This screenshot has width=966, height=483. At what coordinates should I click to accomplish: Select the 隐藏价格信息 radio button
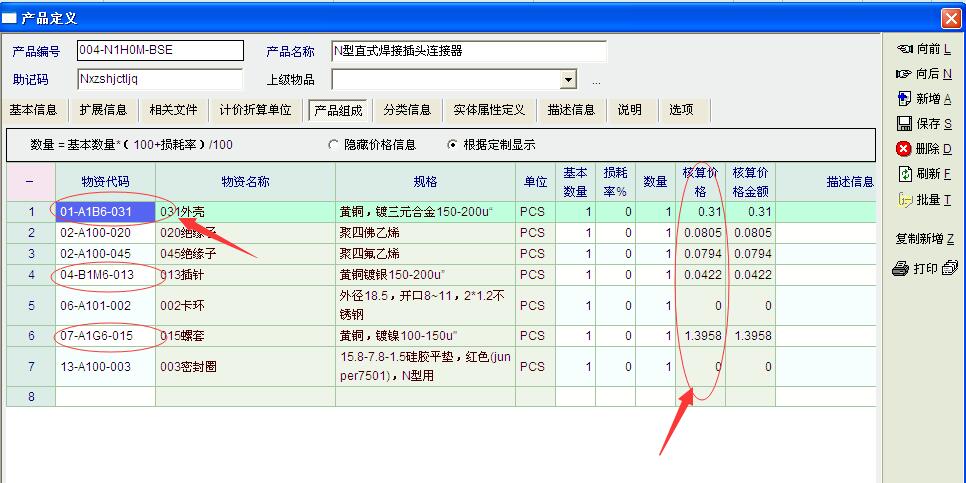click(x=334, y=145)
